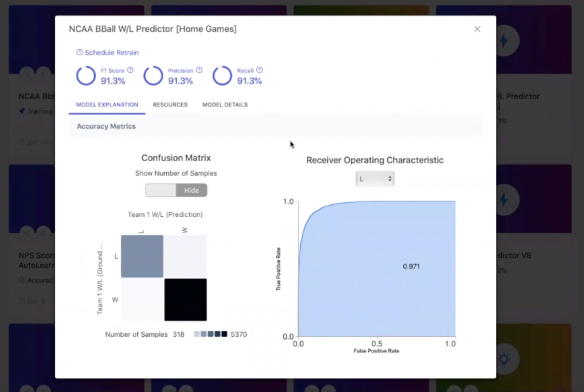584x392 pixels.
Task: Click the True Positive Rate axis label
Action: click(278, 269)
